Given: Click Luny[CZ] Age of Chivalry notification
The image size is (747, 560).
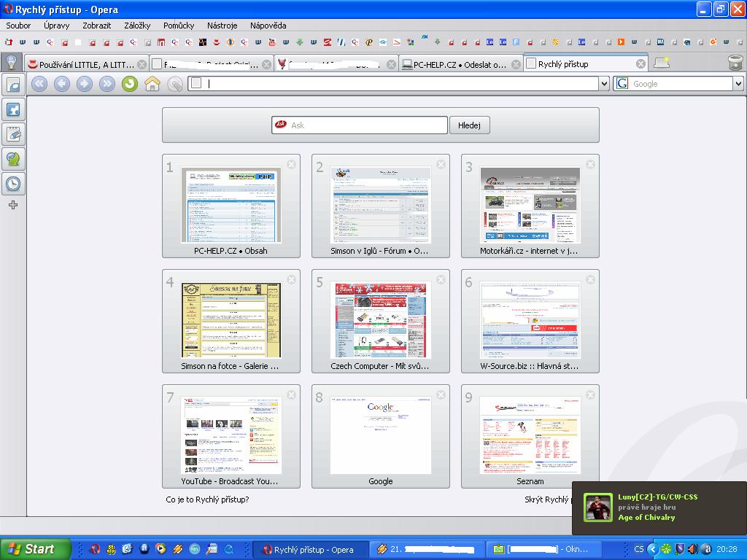Looking at the screenshot, I should tap(659, 508).
